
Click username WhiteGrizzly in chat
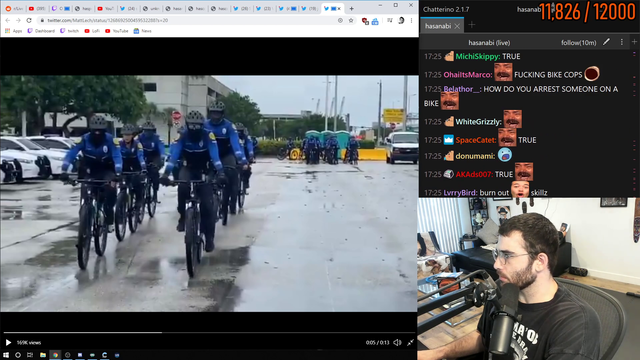coord(478,122)
